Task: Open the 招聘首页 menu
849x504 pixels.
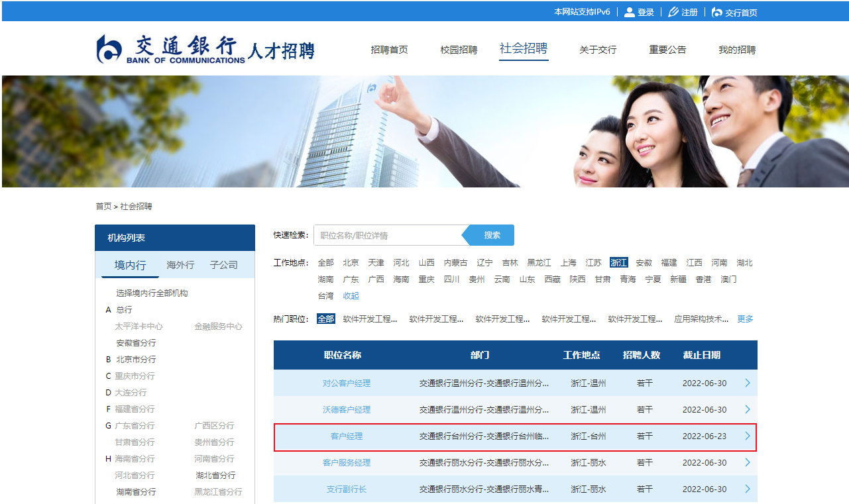Action: pos(389,50)
